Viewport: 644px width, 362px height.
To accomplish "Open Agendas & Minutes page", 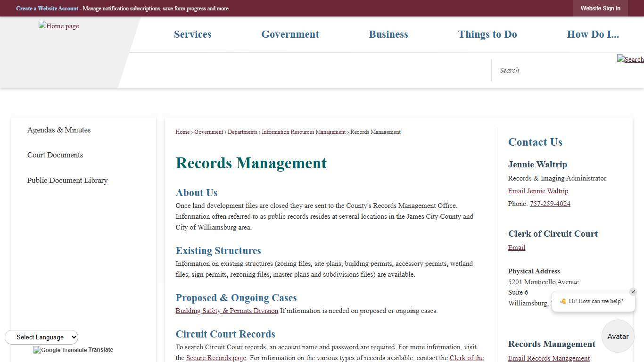I will pos(58,130).
